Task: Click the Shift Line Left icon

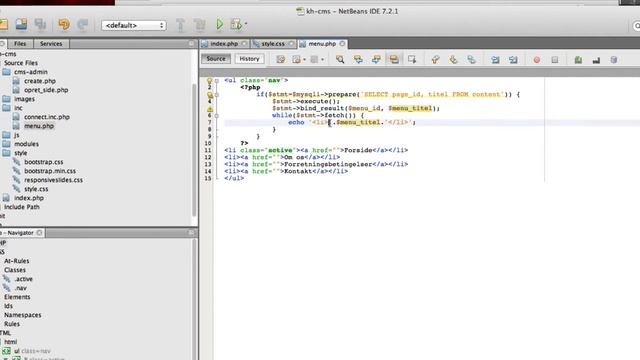Action: 495,60
